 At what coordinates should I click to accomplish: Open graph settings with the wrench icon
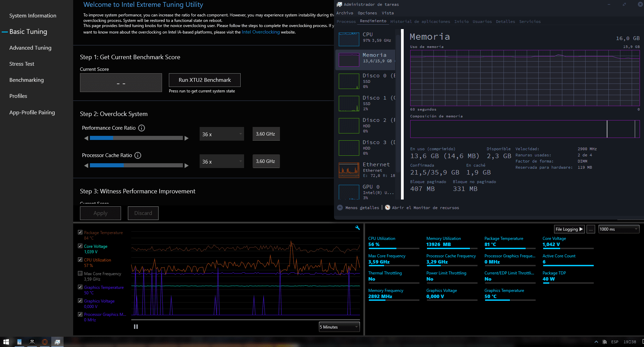358,228
